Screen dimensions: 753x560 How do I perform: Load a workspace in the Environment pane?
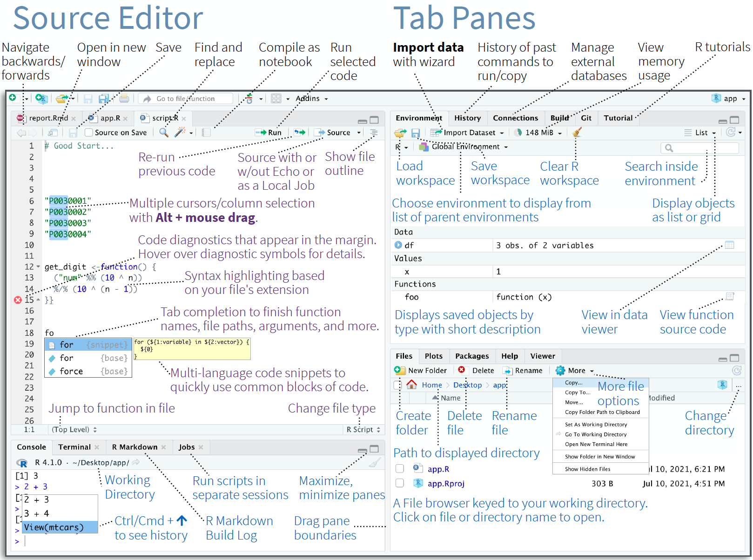pos(400,133)
